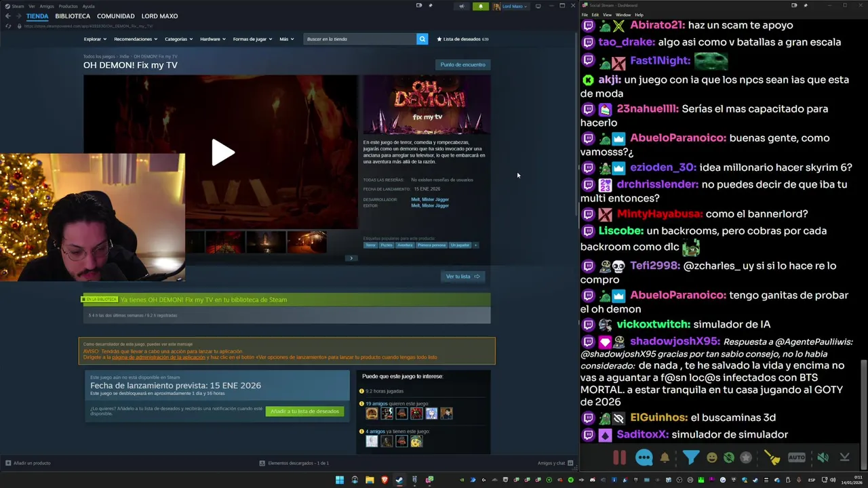Open Elementos descargados downloads bar
Viewport: 868px width, 488px height.
point(294,463)
